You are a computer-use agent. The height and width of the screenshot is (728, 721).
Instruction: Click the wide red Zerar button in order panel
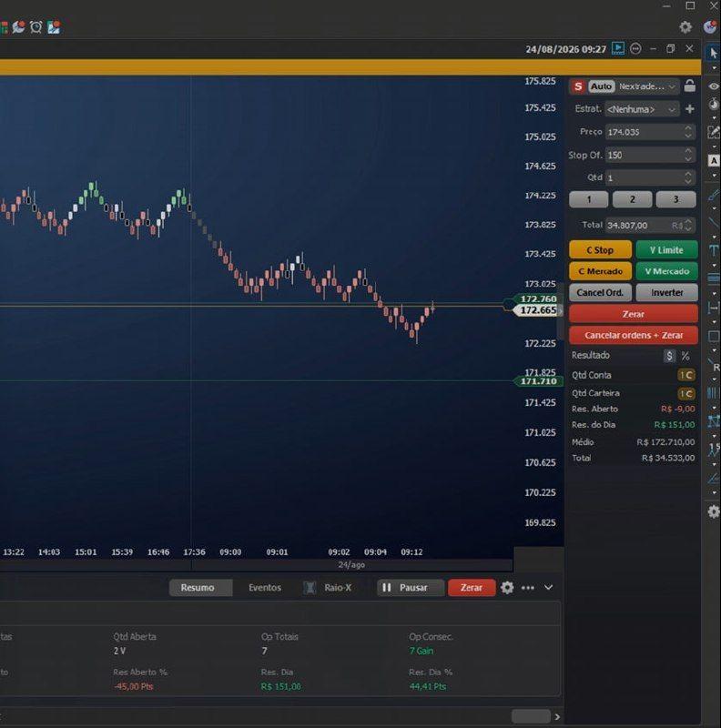(x=634, y=314)
